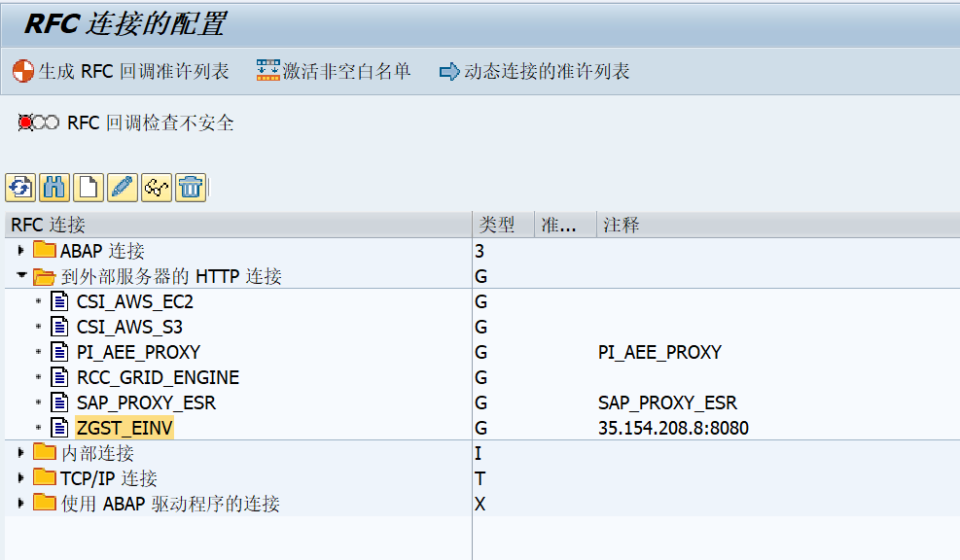Viewport: 960px width, 560px height.
Task: Activate the 激活非空白名单 option
Action: tap(334, 71)
